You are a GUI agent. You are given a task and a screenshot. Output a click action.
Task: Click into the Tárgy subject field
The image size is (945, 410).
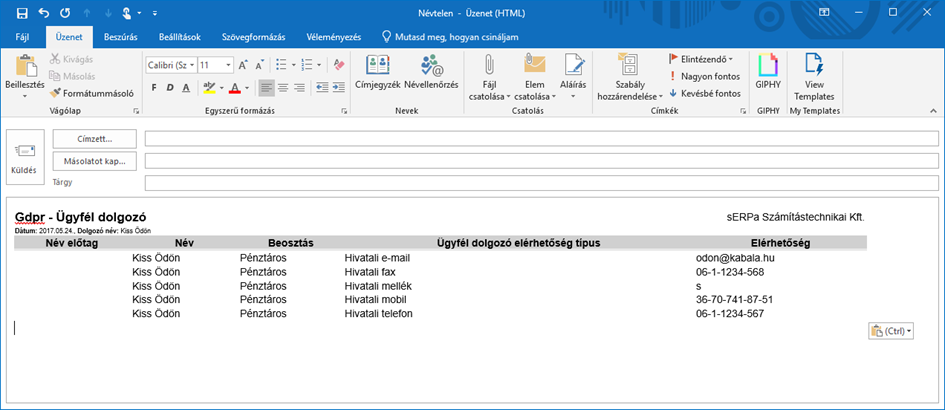click(x=540, y=183)
